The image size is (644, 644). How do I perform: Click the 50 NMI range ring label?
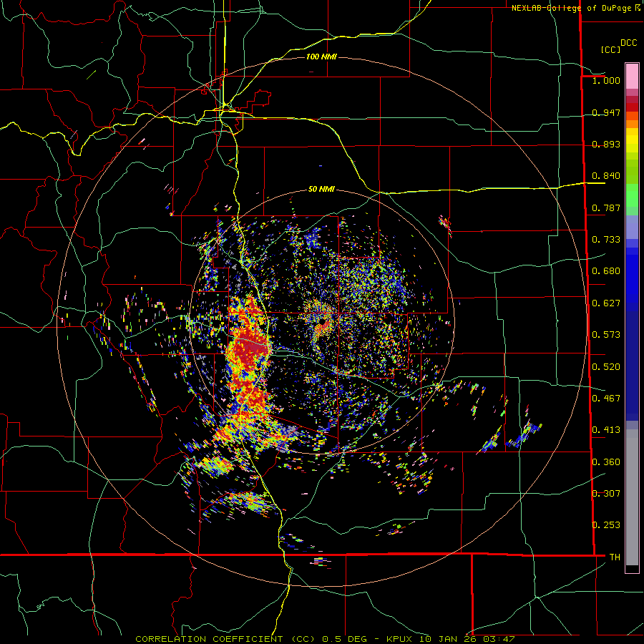tap(321, 190)
